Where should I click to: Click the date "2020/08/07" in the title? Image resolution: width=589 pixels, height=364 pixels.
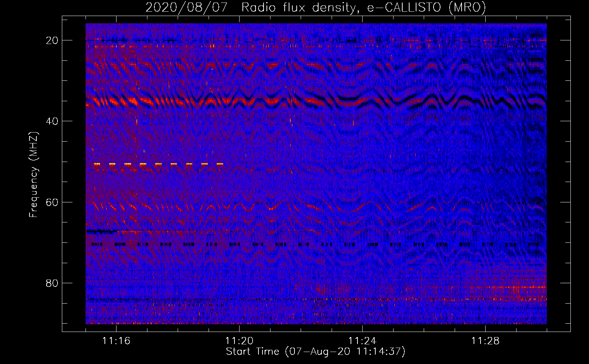coord(187,7)
